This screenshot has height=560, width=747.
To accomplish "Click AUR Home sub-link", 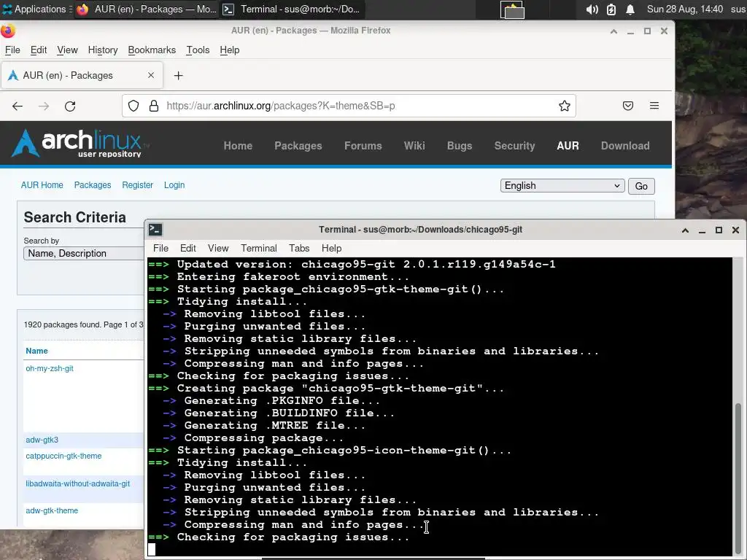I will pos(42,184).
